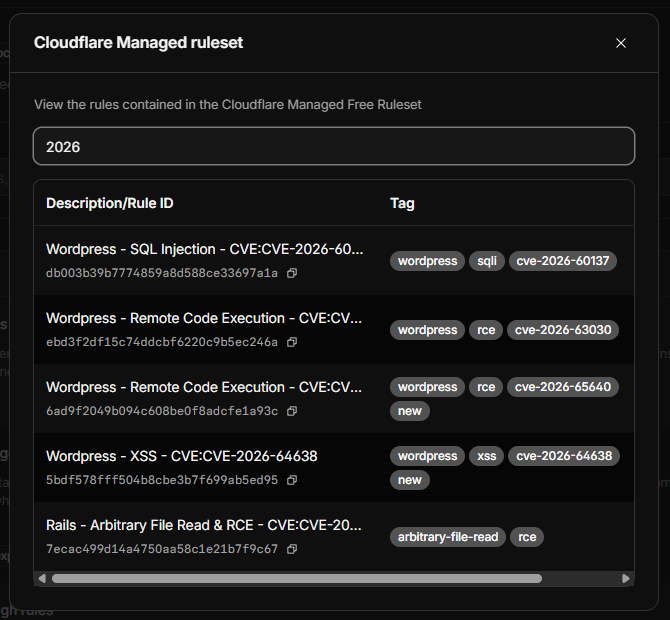Copy rule ID db003b39b7774859a8d588ce33697a1a
The height and width of the screenshot is (620, 670).
[292, 273]
